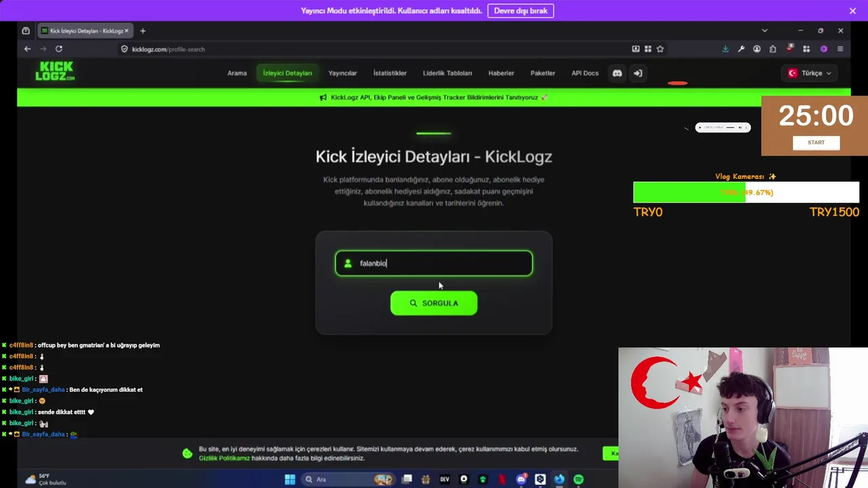Open the browser account profile icon

pyautogui.click(x=757, y=49)
